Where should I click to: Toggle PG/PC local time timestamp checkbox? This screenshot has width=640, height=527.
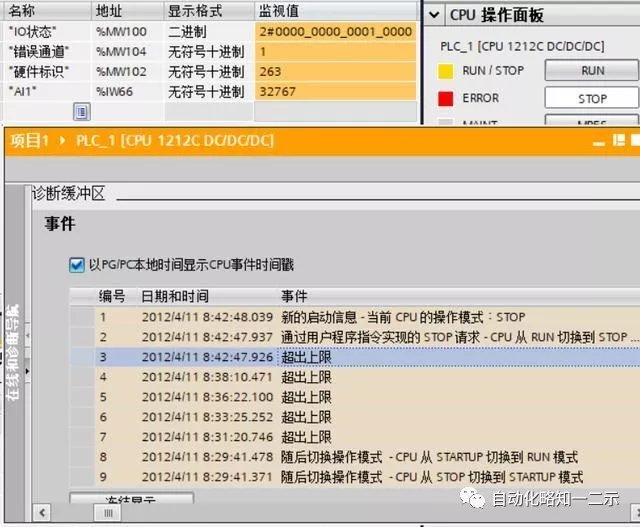tap(76, 265)
